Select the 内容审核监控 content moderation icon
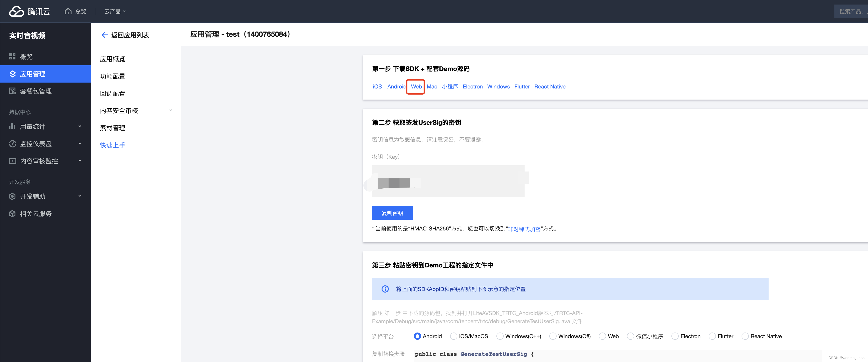This screenshot has height=362, width=868. click(x=12, y=161)
